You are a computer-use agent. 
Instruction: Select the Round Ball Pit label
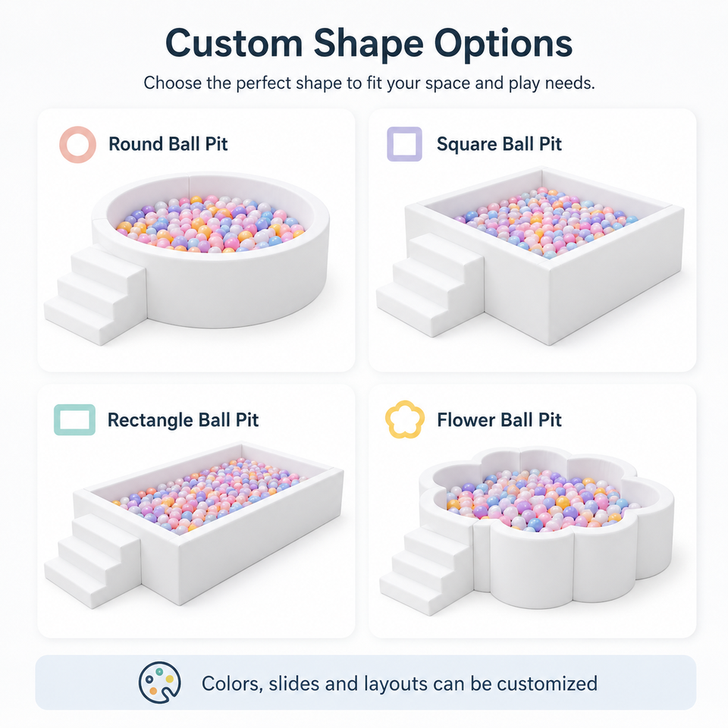pos(168,144)
